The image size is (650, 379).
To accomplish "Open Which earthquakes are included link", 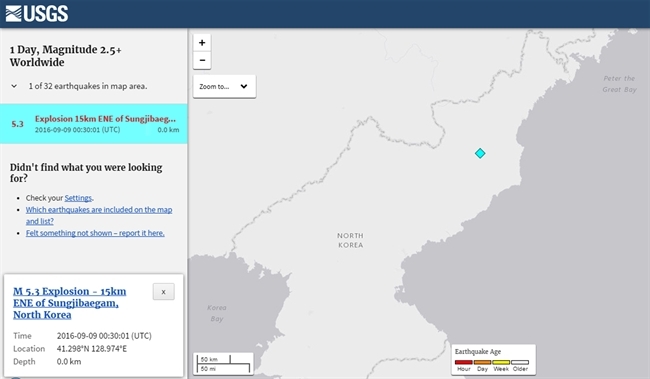I will point(99,215).
